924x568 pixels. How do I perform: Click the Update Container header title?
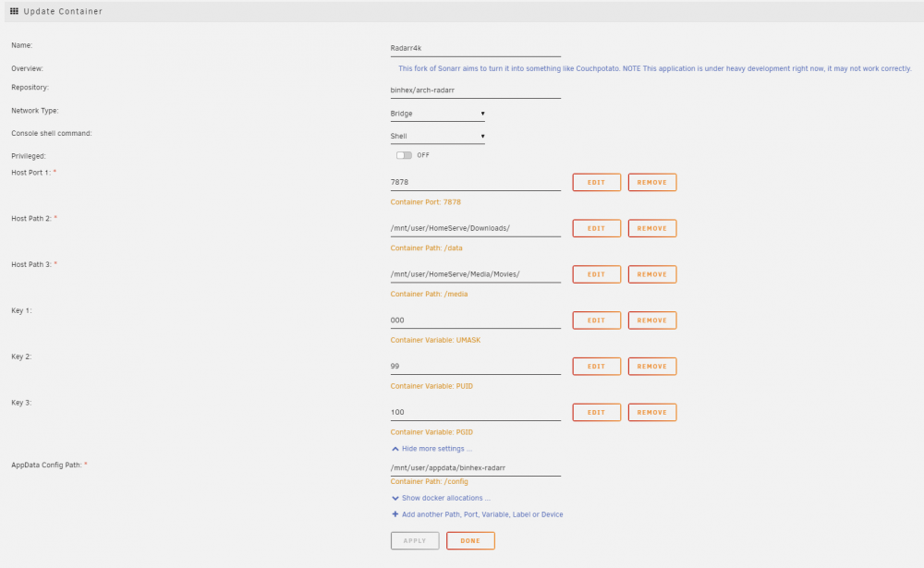63,11
